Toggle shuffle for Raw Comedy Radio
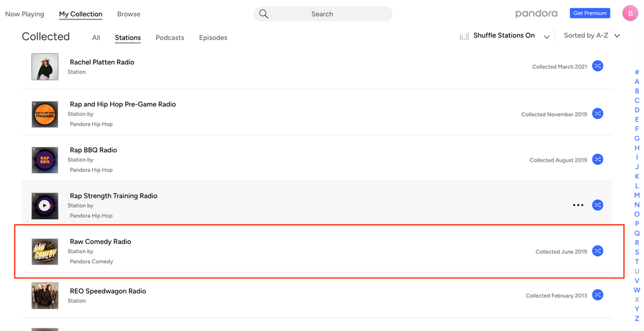 coord(598,251)
